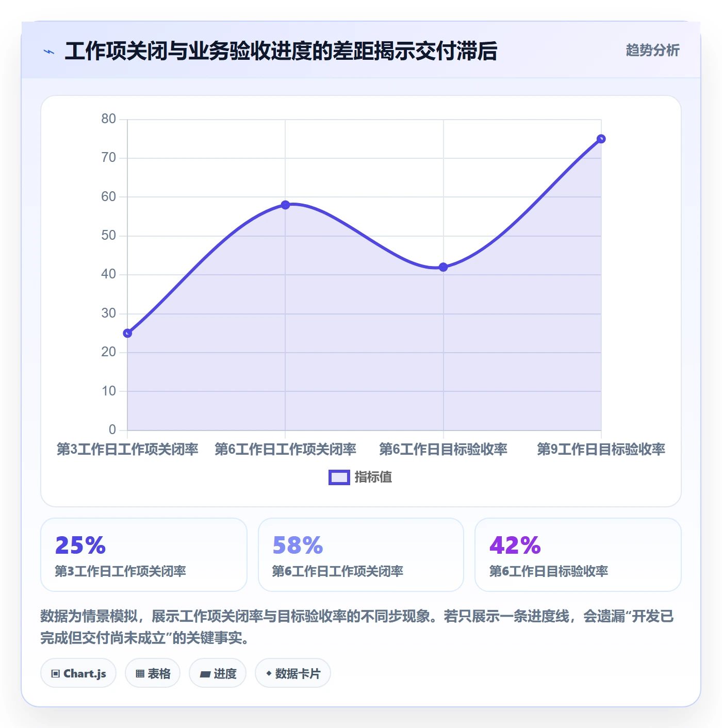Click the y-axis tick label 50
This screenshot has width=722, height=728.
[108, 236]
